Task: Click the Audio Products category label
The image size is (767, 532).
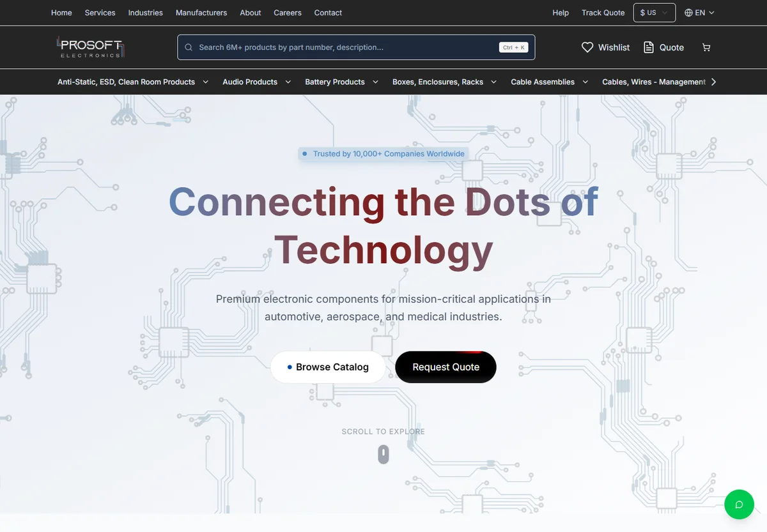Action: [250, 82]
